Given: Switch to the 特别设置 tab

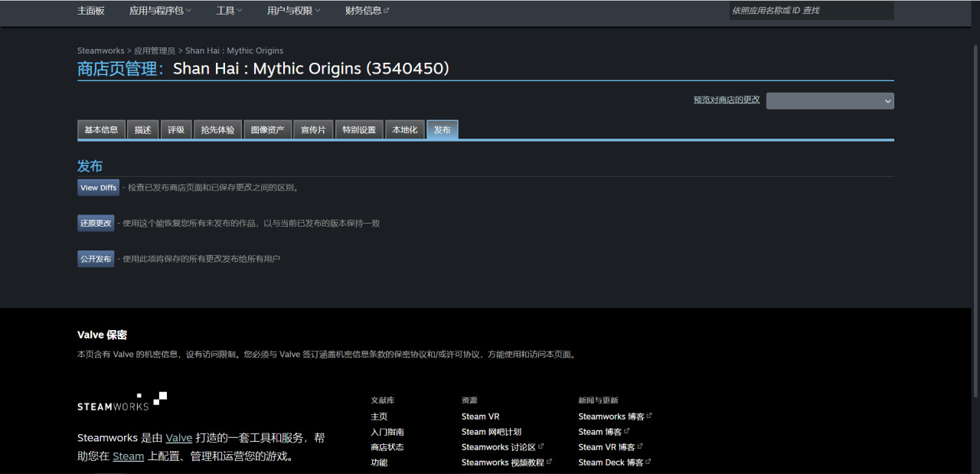Looking at the screenshot, I should [x=359, y=130].
